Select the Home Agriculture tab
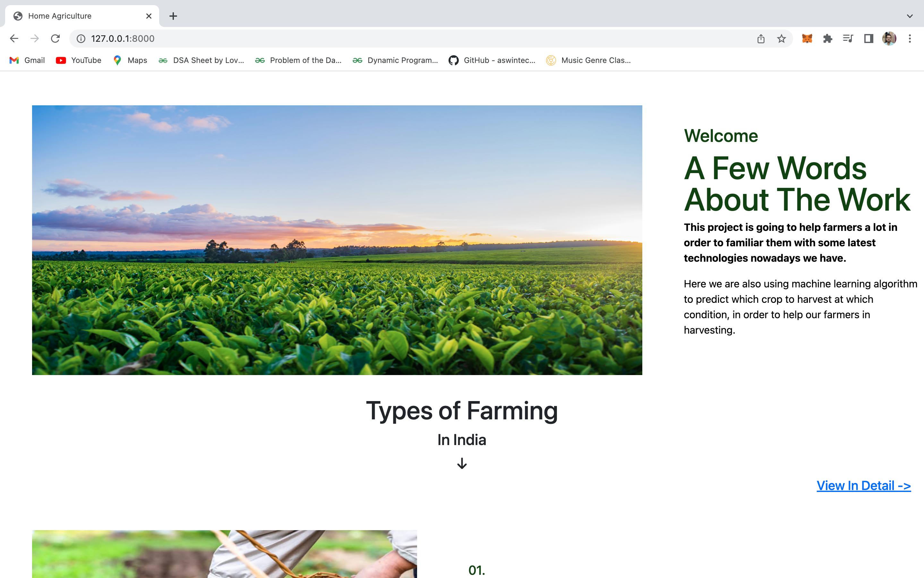924x578 pixels. [x=82, y=16]
